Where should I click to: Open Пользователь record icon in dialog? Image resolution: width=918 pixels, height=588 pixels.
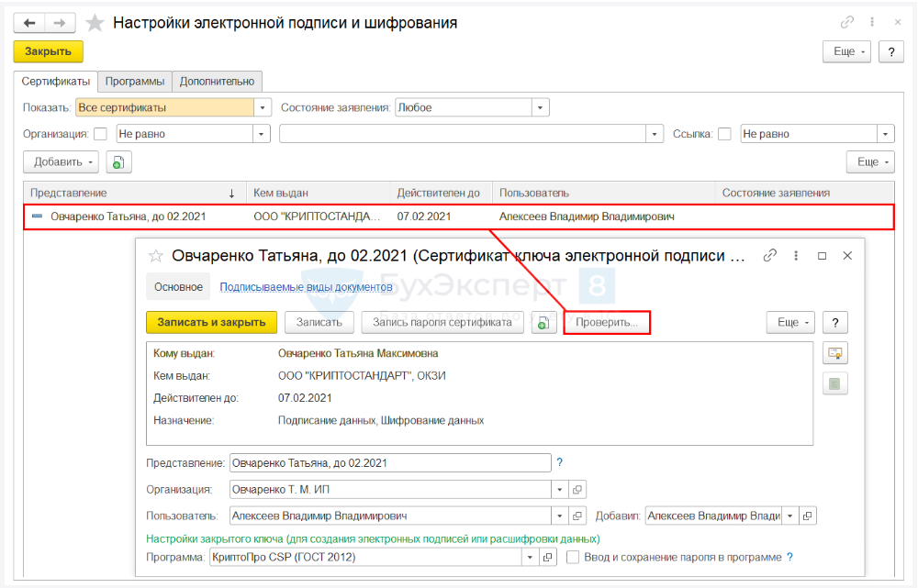(x=577, y=516)
